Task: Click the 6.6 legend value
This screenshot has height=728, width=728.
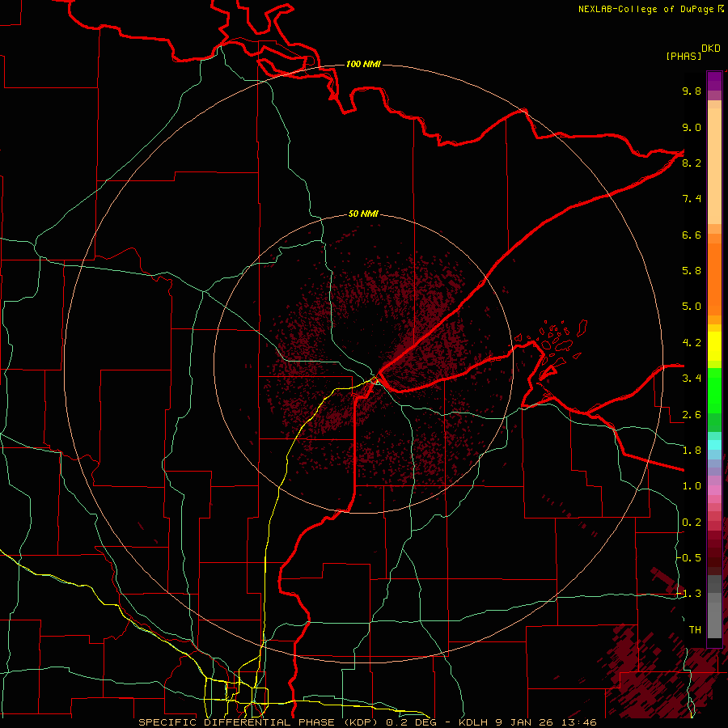Action: click(692, 235)
